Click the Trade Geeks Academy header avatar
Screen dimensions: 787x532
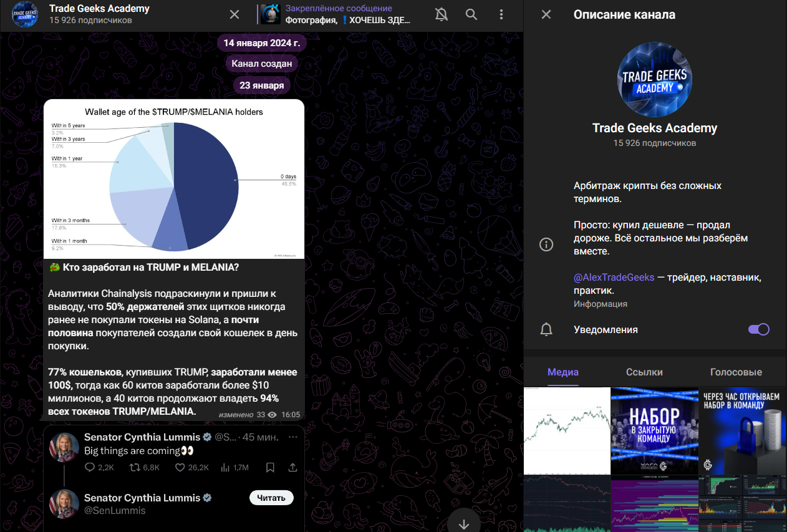click(x=25, y=15)
